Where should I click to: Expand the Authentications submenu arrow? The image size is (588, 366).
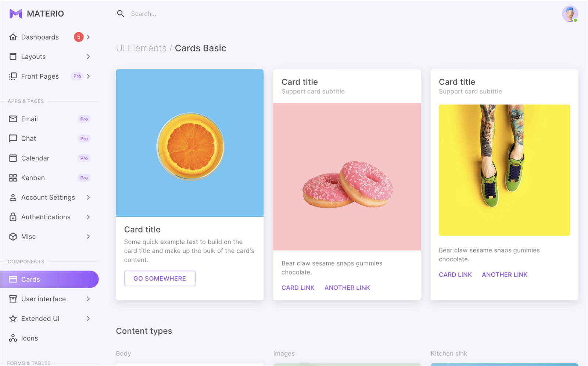point(88,217)
